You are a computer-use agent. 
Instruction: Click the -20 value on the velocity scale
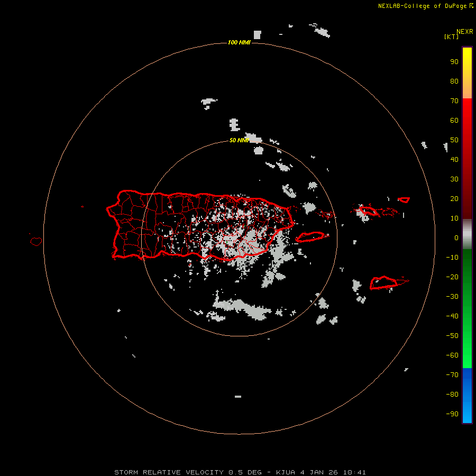[452, 277]
